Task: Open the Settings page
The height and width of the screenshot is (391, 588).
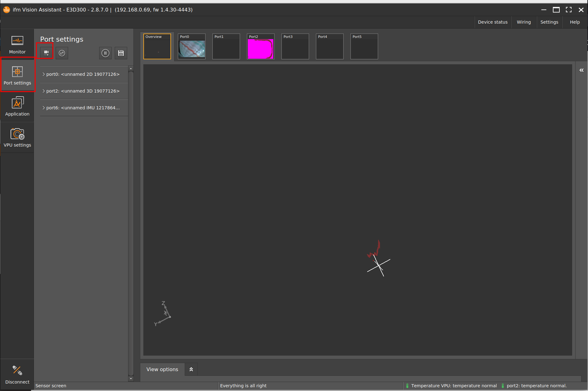Action: pyautogui.click(x=549, y=22)
